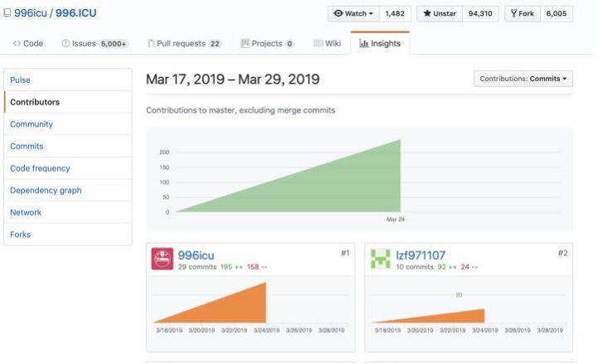Select Contributors in the sidebar
The height and width of the screenshot is (364, 603).
(x=68, y=102)
